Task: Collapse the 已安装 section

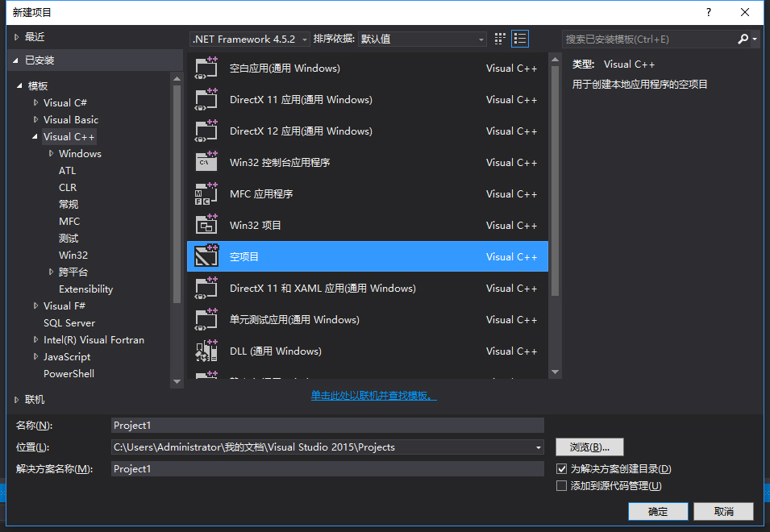Action: [x=16, y=60]
